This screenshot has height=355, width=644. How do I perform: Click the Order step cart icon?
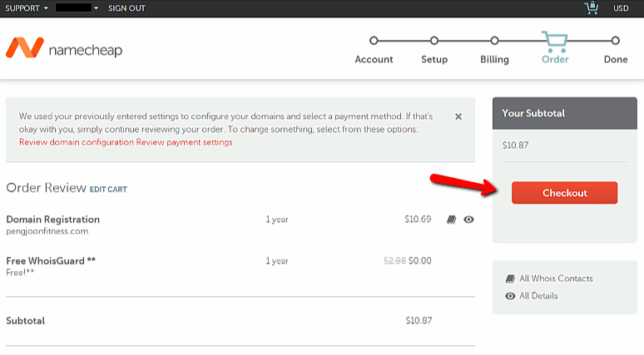[555, 41]
